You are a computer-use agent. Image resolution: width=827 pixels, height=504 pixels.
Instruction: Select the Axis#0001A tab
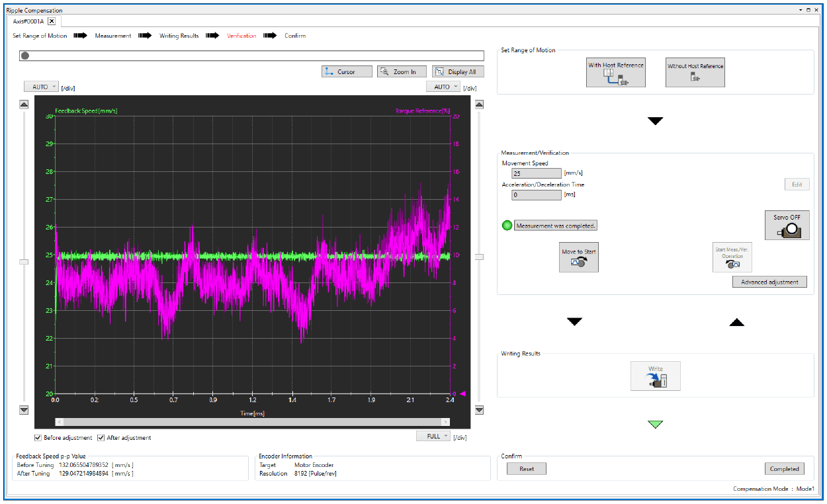(x=28, y=21)
